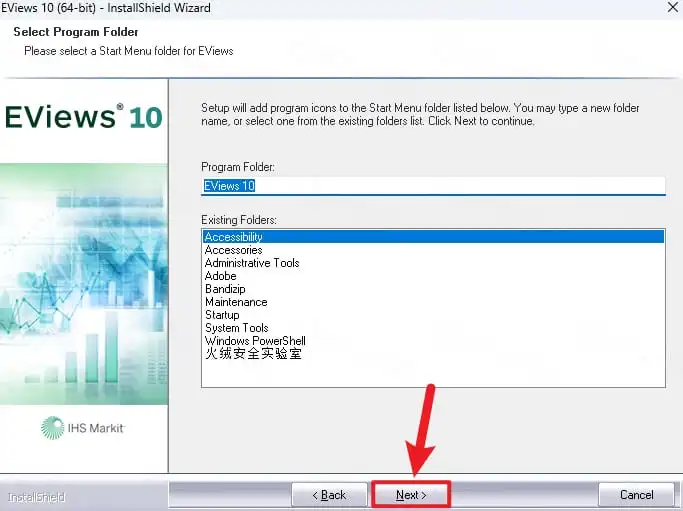The height and width of the screenshot is (511, 683).
Task: Click the Program Folder input field
Action: tap(433, 186)
